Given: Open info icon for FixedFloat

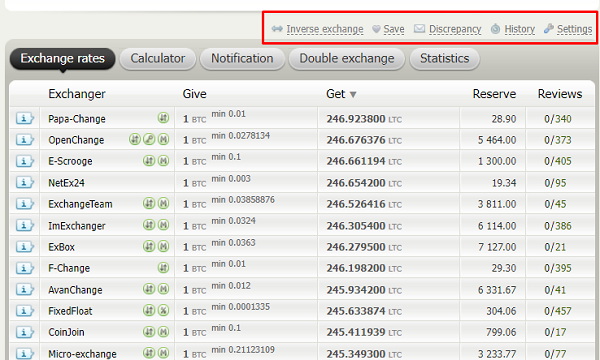Looking at the screenshot, I should 25,311.
